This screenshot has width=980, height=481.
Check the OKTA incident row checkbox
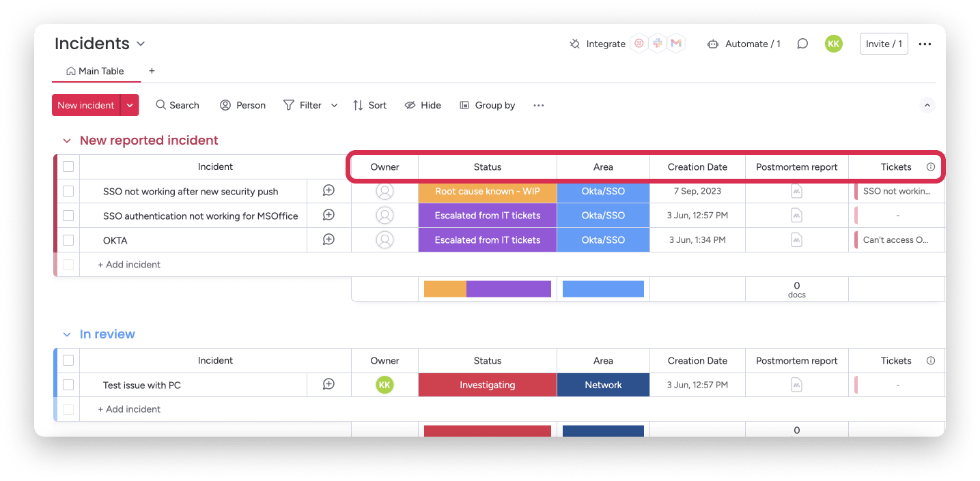pyautogui.click(x=68, y=240)
